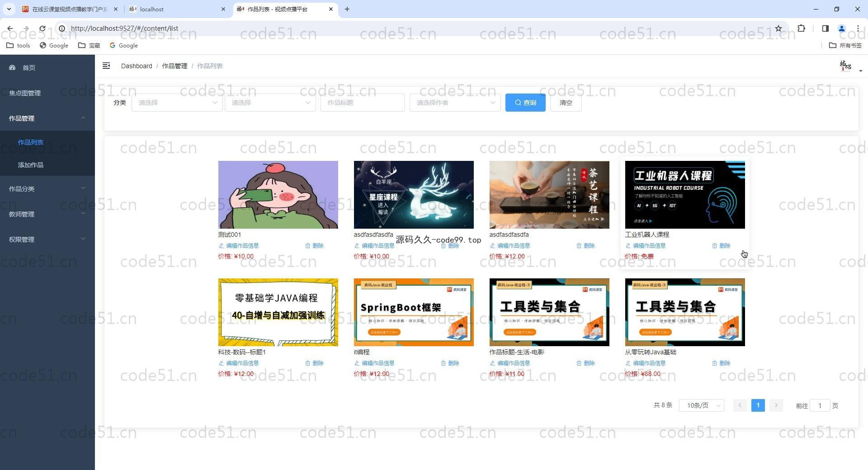Edit info for it编程

pos(374,363)
